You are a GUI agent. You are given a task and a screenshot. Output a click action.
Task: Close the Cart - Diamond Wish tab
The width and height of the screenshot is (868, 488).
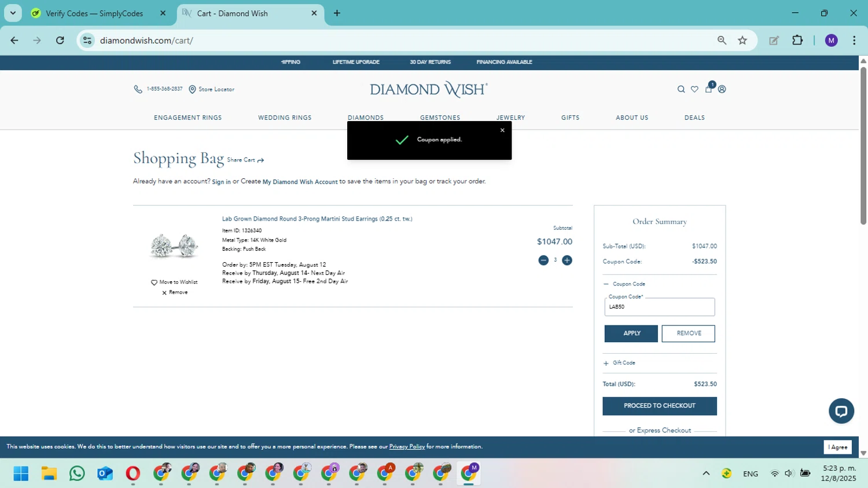(x=314, y=13)
